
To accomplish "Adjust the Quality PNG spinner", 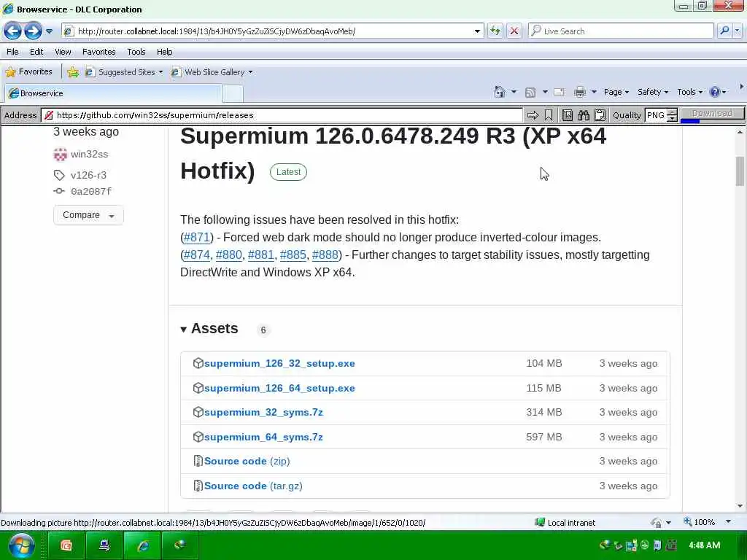I will pyautogui.click(x=672, y=115).
